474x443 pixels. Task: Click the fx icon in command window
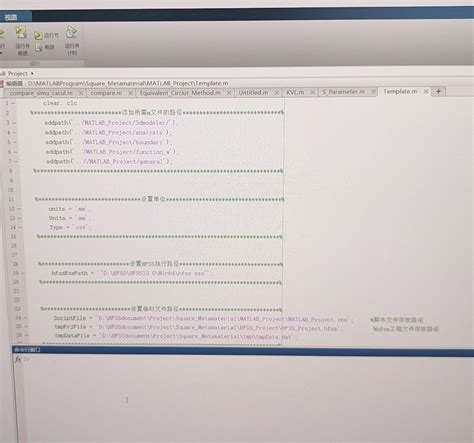click(18, 359)
